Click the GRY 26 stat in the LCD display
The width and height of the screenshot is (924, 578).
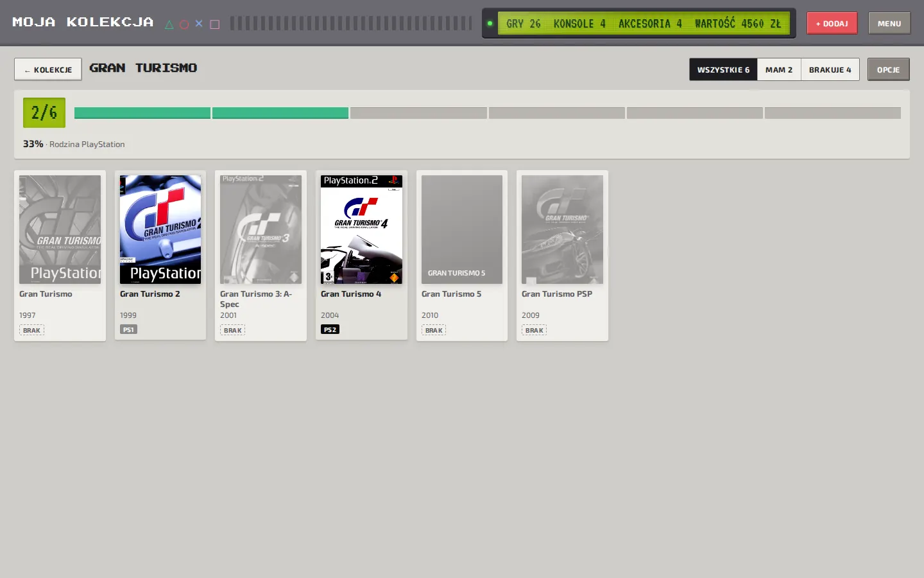524,24
